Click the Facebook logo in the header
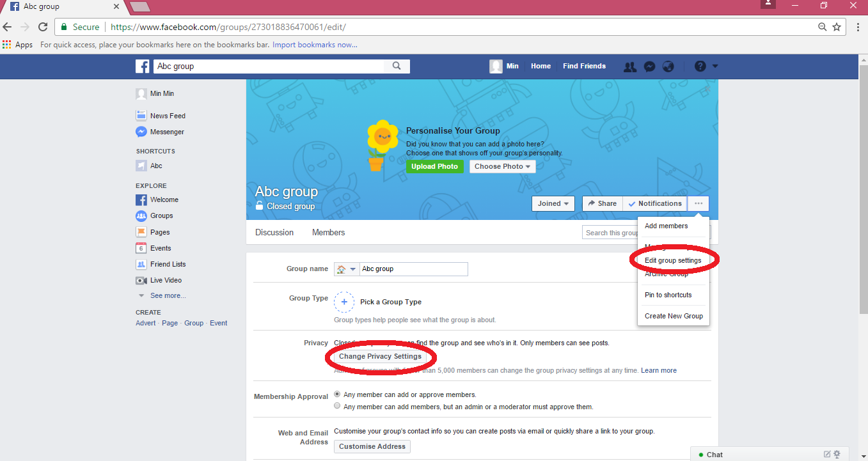The width and height of the screenshot is (868, 461). click(142, 66)
